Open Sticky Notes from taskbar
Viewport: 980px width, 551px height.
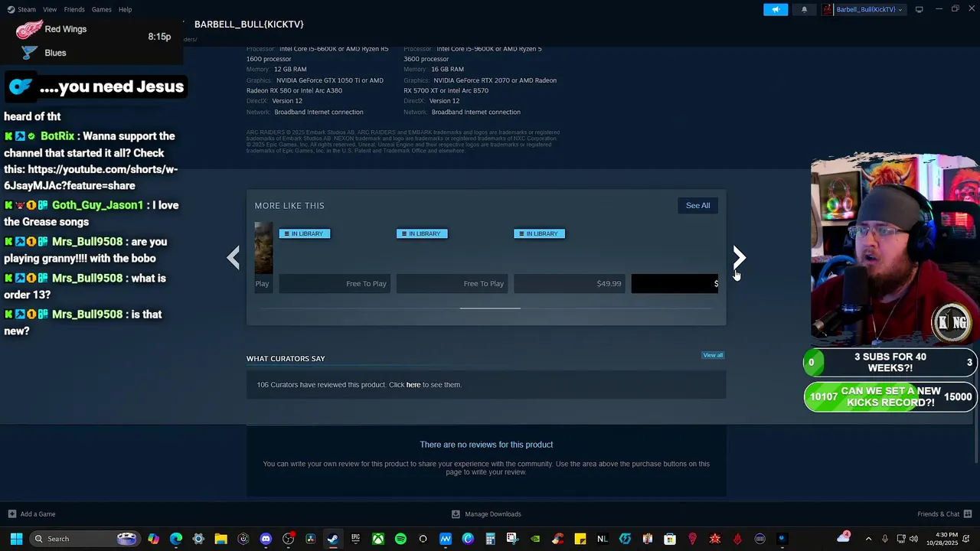click(580, 539)
